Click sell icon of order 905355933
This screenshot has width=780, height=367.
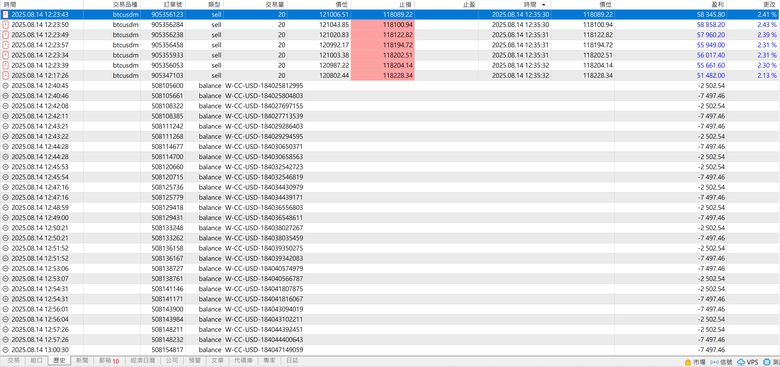[x=5, y=55]
